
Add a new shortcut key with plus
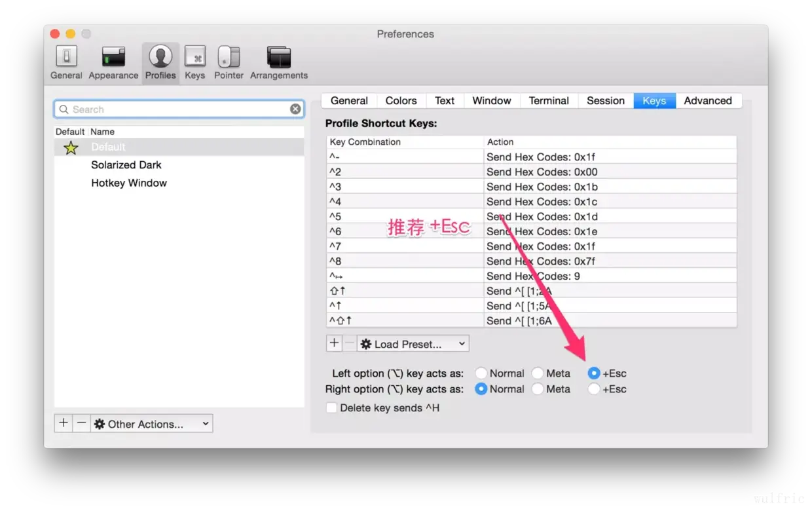tap(334, 343)
